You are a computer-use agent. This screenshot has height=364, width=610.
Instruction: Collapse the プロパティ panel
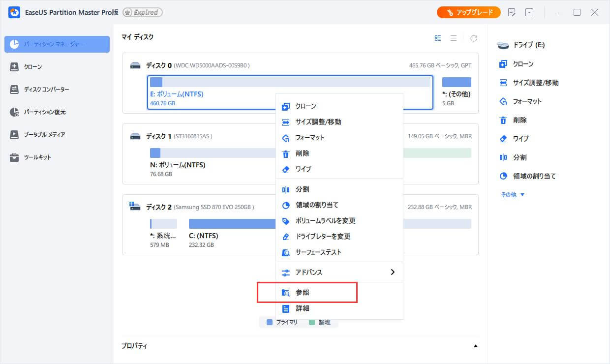tap(475, 346)
